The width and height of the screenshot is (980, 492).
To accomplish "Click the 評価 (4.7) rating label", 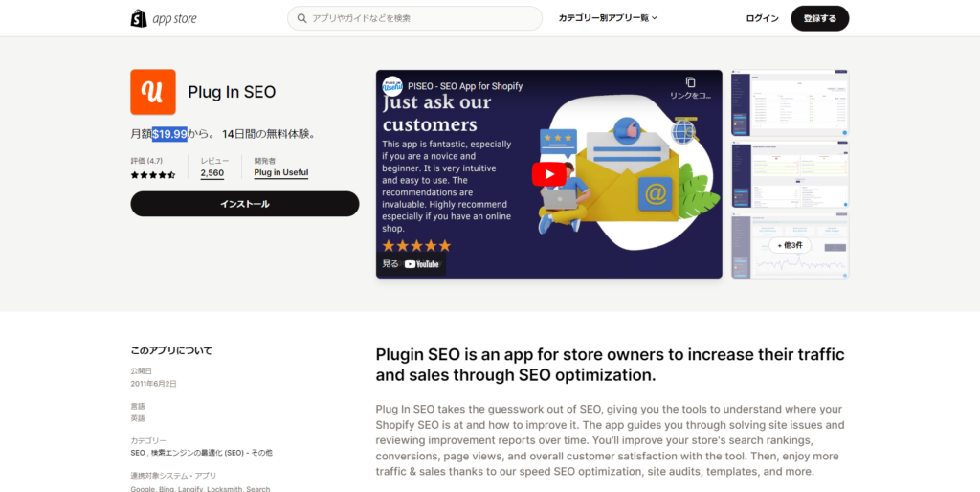I will (146, 161).
